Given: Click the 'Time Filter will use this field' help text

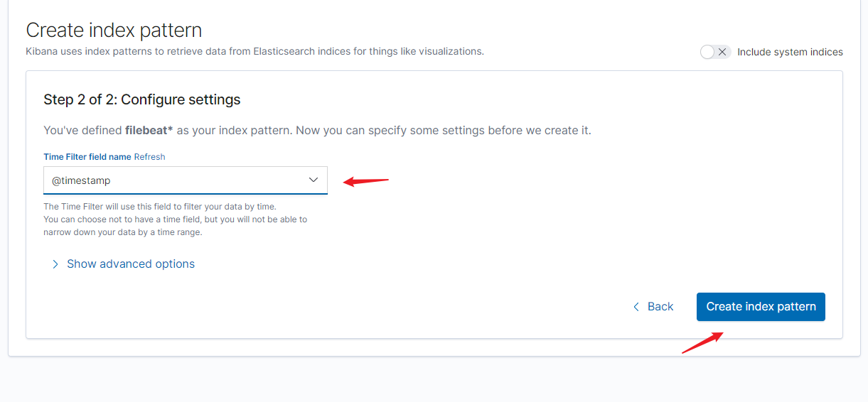Looking at the screenshot, I should pyautogui.click(x=160, y=206).
